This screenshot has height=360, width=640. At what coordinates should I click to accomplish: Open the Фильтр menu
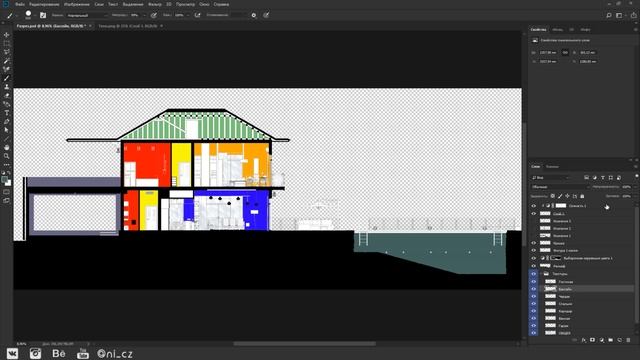coord(155,4)
